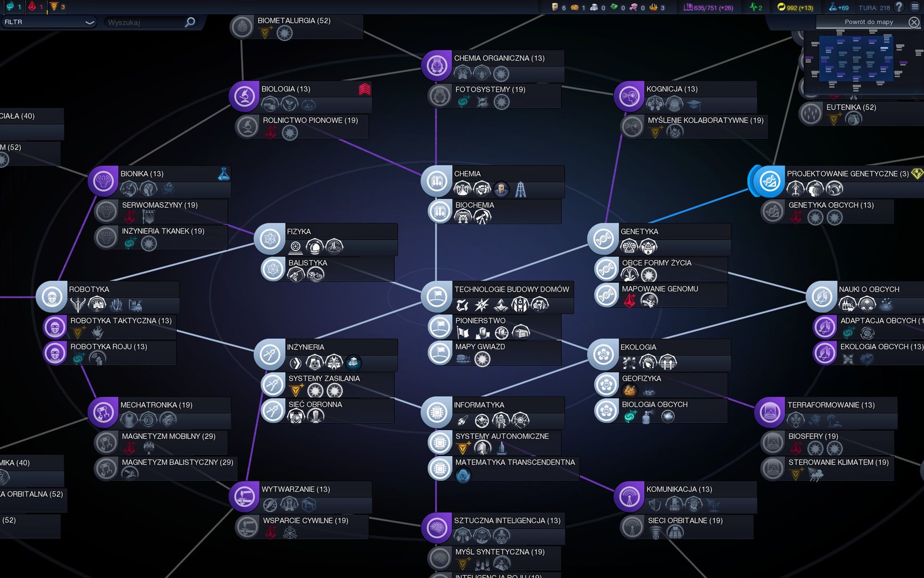Click the Robotyka technology node icon
Screen dimensions: 924x578
pos(51,297)
